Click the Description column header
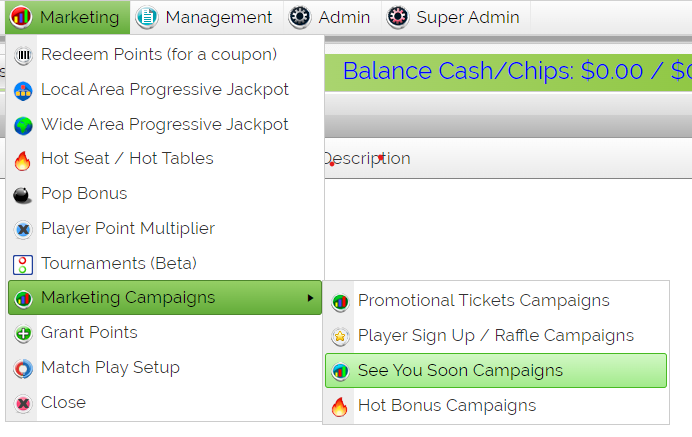The width and height of the screenshot is (692, 437). (x=367, y=158)
